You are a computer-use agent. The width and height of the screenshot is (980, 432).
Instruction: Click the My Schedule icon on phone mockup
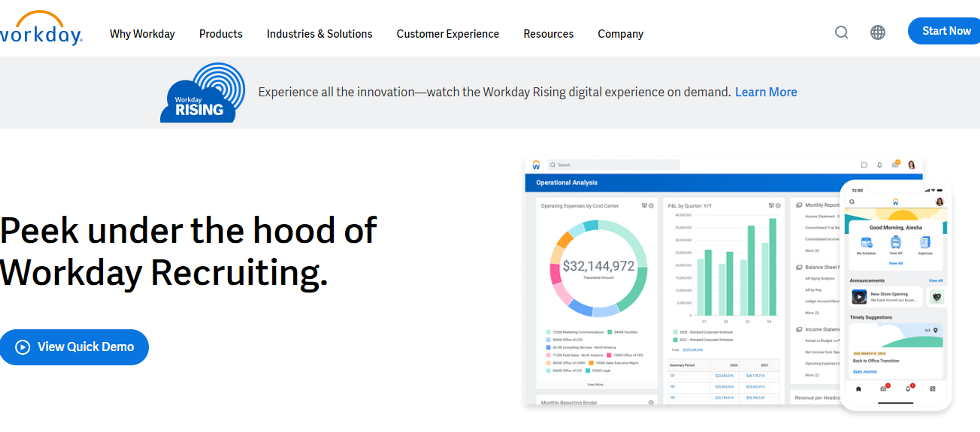[866, 243]
